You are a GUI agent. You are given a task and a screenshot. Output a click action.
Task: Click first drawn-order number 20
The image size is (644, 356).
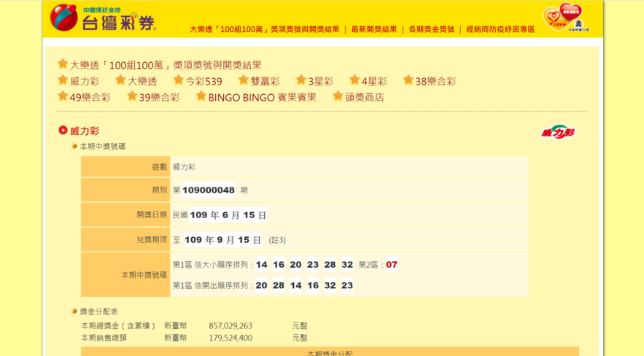[262, 285]
